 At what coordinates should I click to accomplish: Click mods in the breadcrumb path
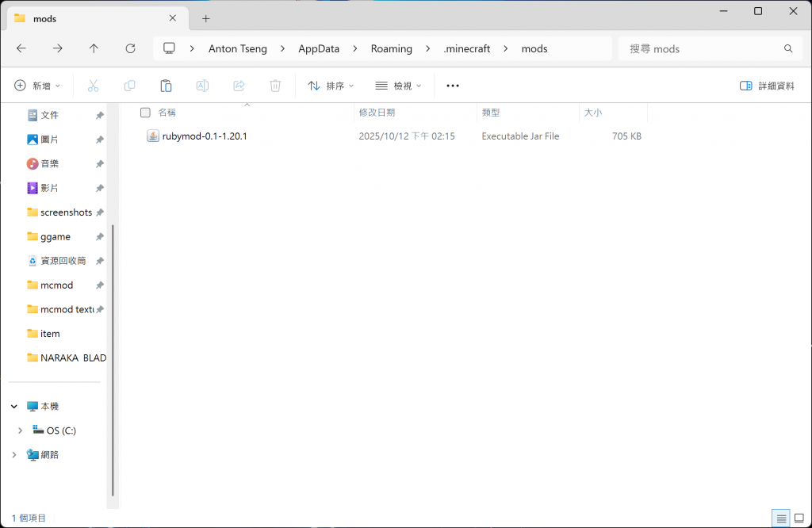coord(534,48)
